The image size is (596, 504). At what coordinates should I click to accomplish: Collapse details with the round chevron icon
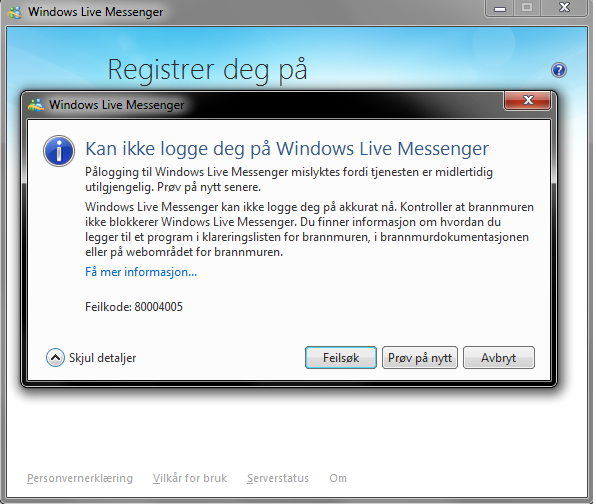55,358
